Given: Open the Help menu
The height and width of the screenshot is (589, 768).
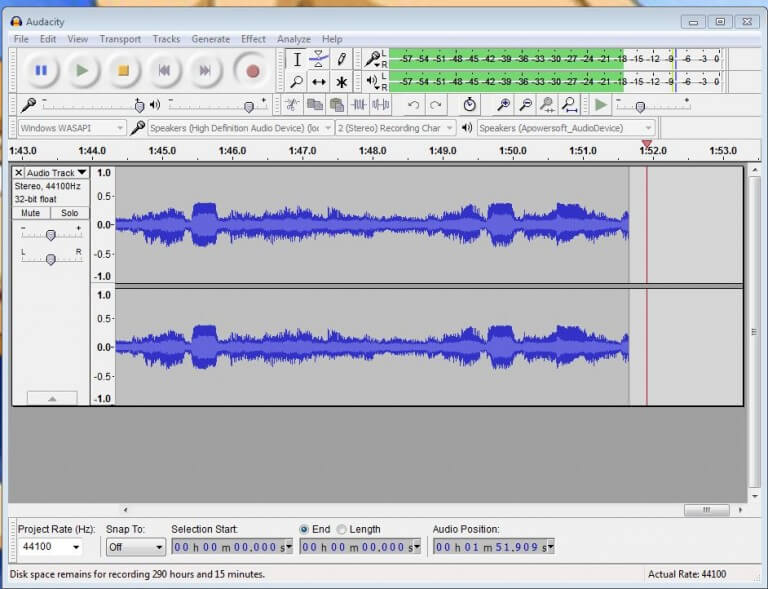Looking at the screenshot, I should coord(332,39).
